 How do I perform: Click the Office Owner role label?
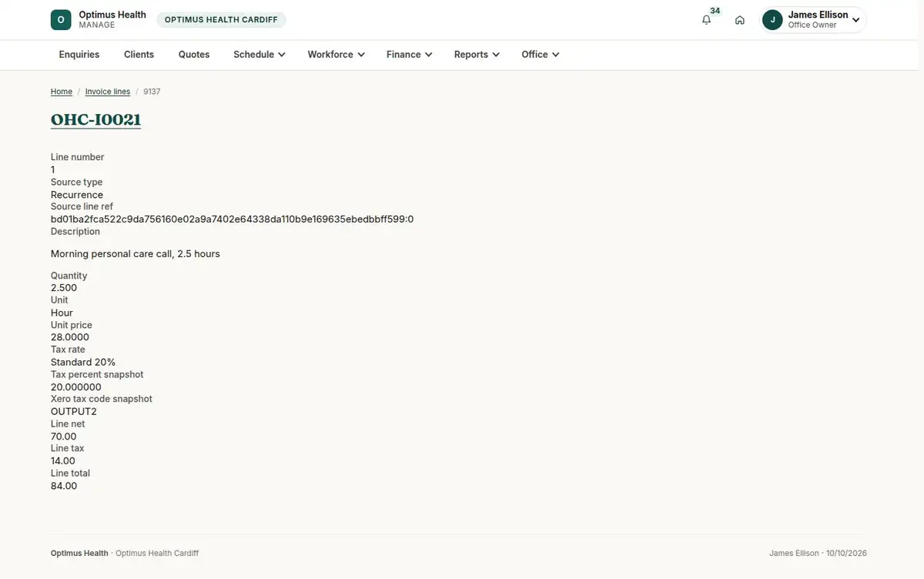pyautogui.click(x=812, y=25)
